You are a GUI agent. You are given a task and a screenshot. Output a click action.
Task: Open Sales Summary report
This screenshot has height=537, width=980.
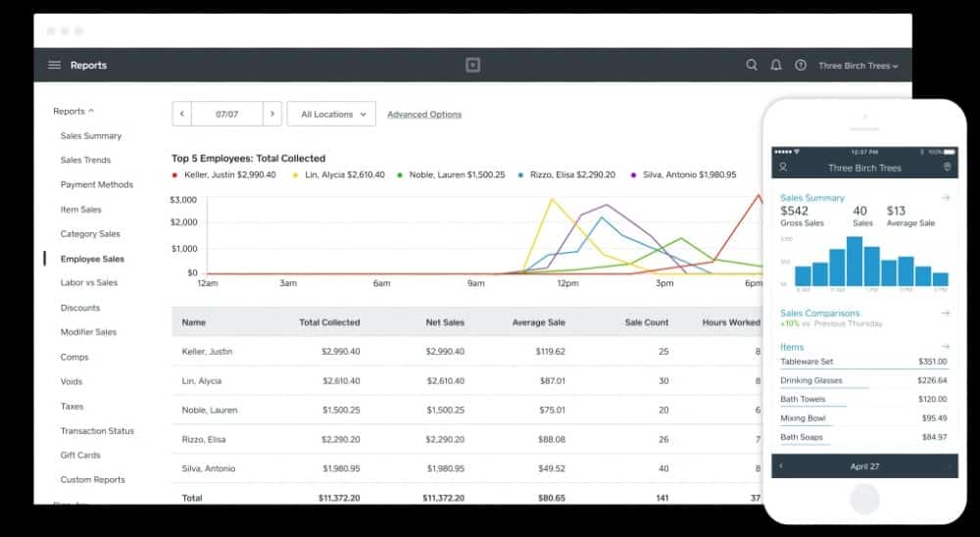tap(90, 135)
